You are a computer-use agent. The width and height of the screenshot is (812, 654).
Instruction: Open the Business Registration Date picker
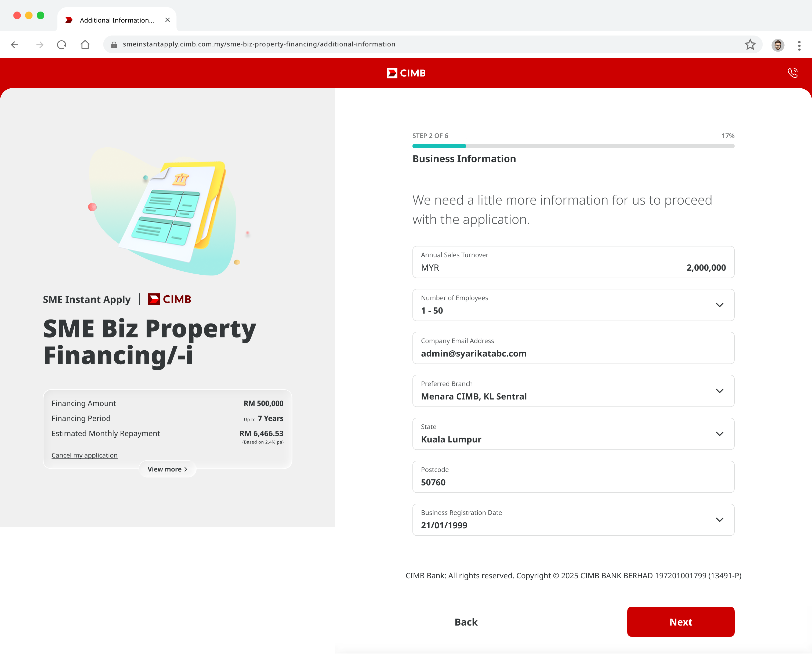pos(573,520)
